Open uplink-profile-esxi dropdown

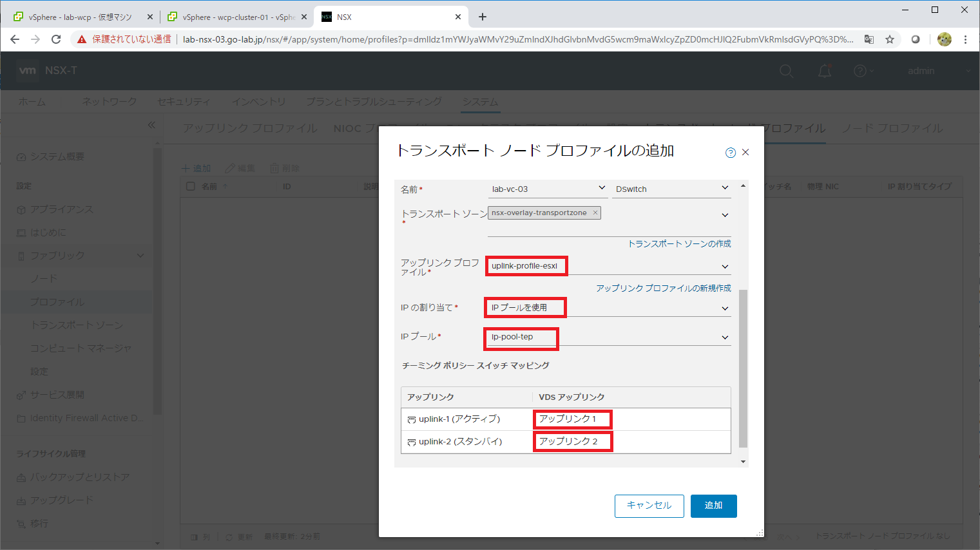tap(609, 266)
